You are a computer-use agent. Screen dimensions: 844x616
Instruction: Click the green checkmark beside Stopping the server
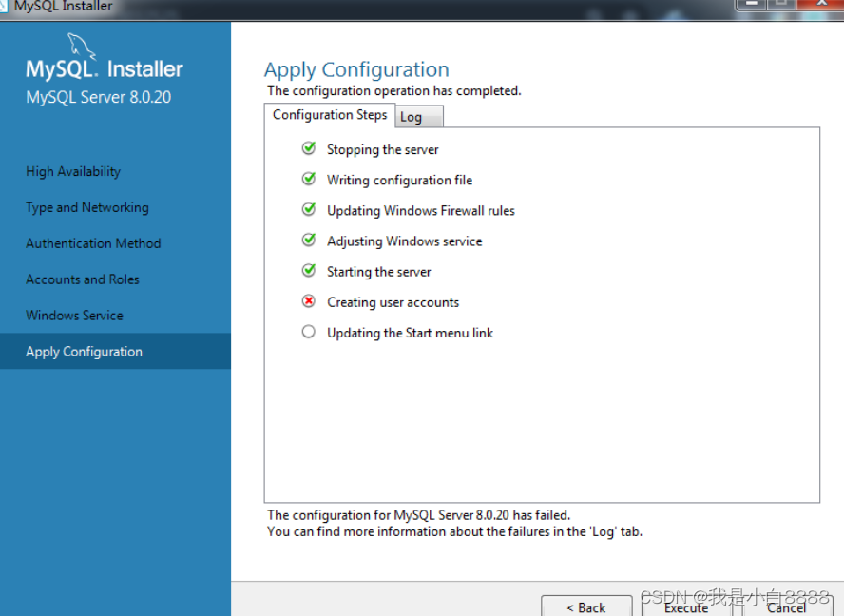coord(308,148)
